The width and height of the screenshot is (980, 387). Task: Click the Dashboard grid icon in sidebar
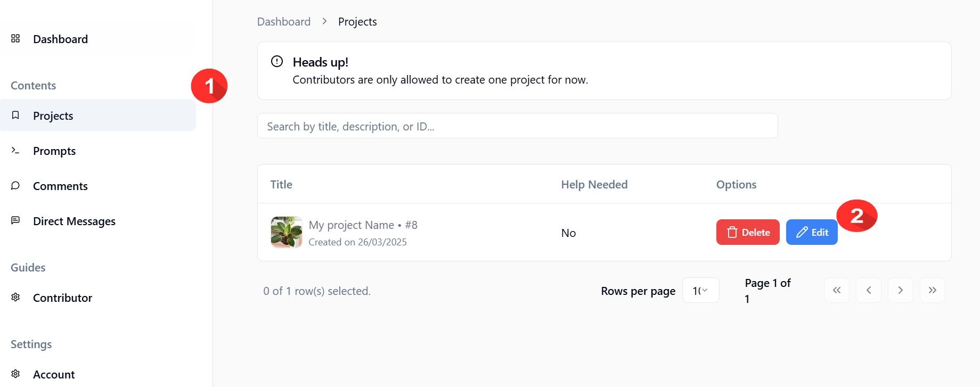(15, 38)
